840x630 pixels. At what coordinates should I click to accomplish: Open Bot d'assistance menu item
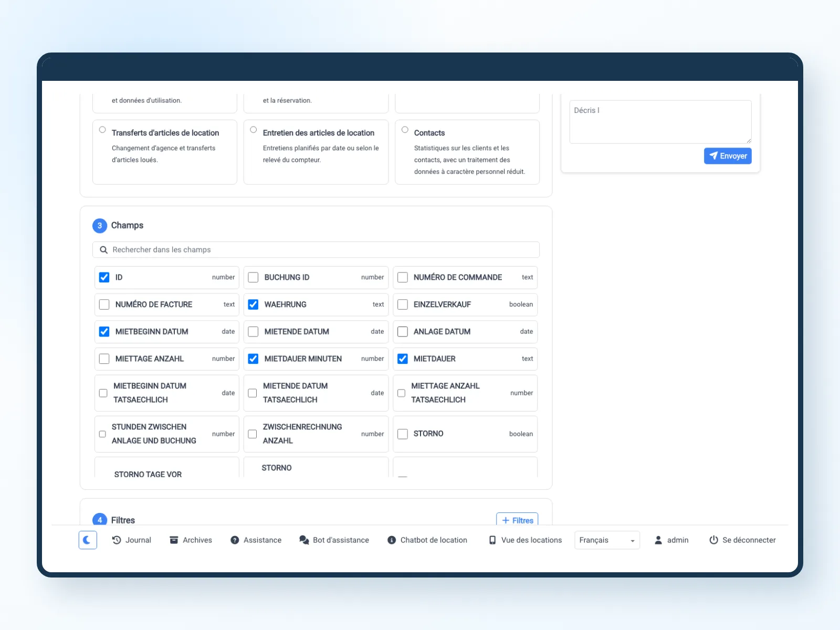tap(334, 540)
